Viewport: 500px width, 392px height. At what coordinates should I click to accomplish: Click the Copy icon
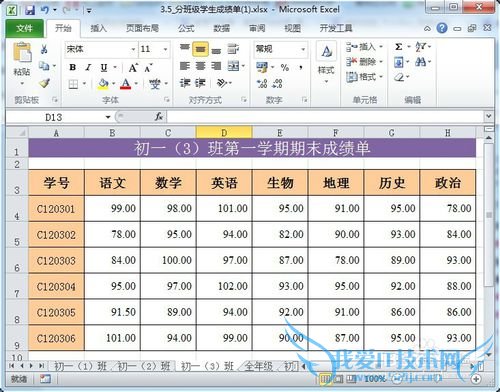click(44, 66)
